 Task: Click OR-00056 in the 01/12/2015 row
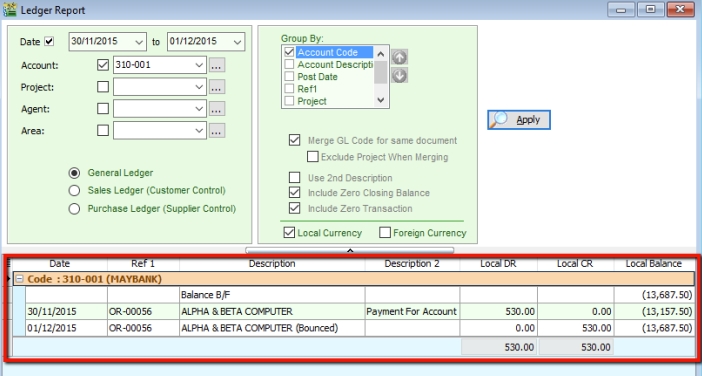tap(143, 328)
